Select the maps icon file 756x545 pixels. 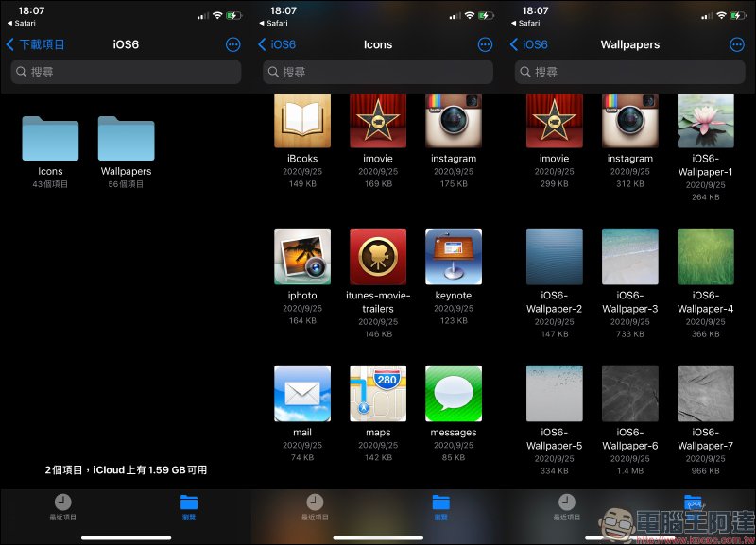378,393
